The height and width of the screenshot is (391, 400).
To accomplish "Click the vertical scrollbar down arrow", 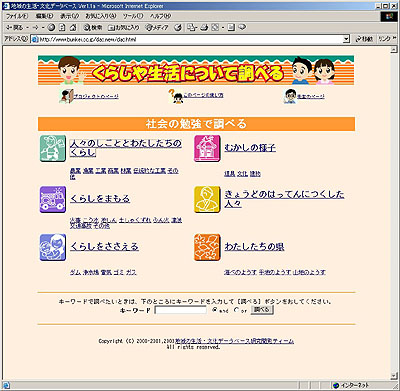I will pyautogui.click(x=394, y=376).
